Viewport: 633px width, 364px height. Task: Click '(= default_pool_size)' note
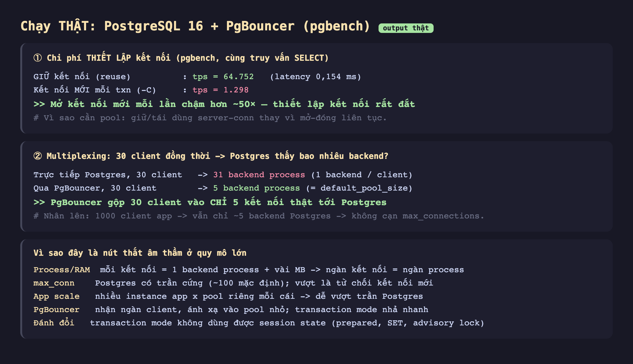[x=359, y=188]
